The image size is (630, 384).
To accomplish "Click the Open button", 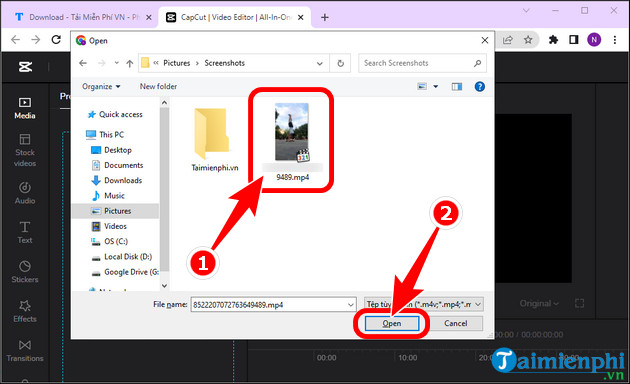I will pyautogui.click(x=392, y=323).
